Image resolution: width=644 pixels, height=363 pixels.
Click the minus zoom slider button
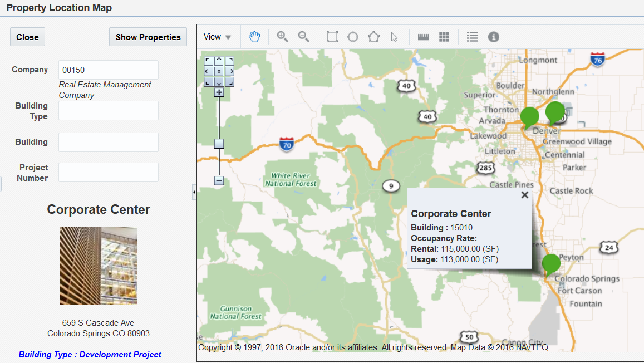pos(219,181)
